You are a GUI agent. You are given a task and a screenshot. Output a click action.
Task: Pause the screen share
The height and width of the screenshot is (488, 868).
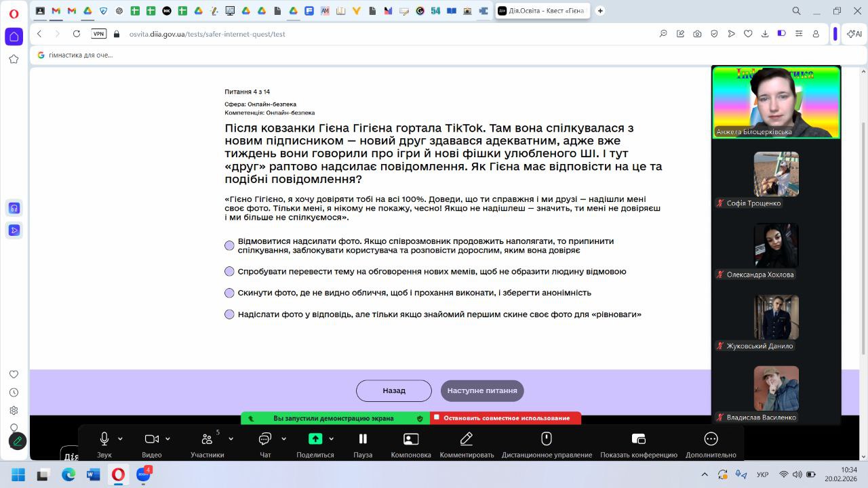click(363, 439)
